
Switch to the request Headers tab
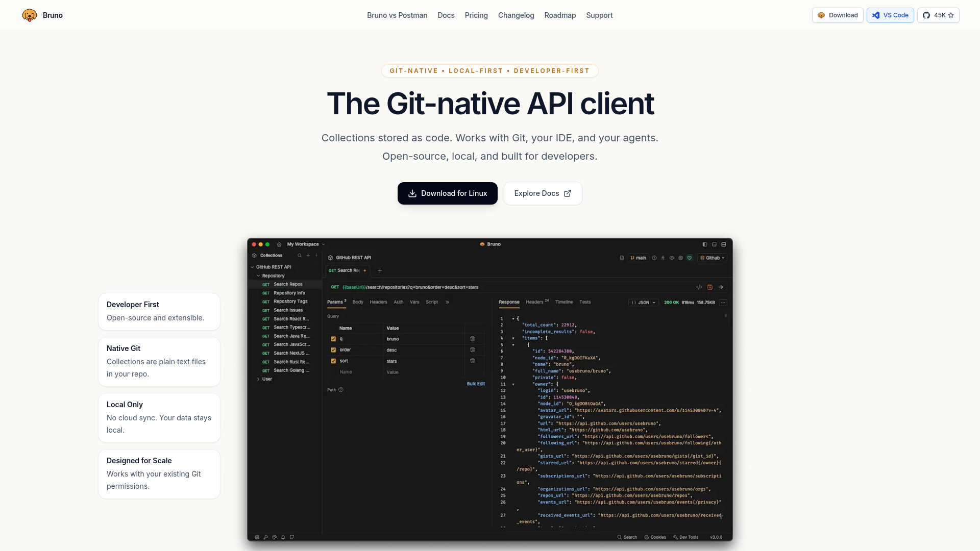click(378, 302)
